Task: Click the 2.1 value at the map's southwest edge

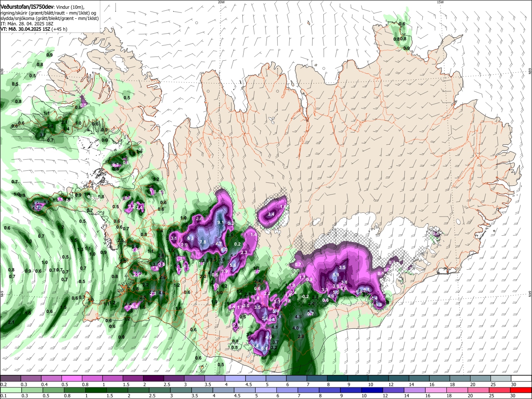Action: pyautogui.click(x=11, y=322)
